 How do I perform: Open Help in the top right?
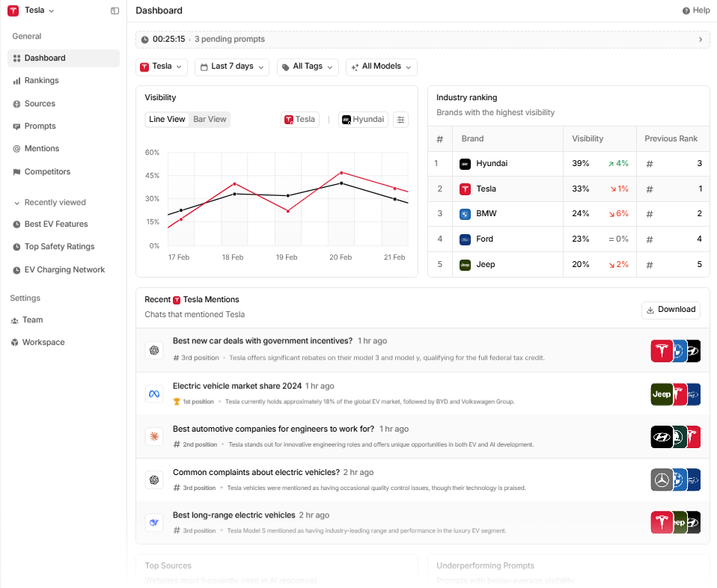point(696,10)
